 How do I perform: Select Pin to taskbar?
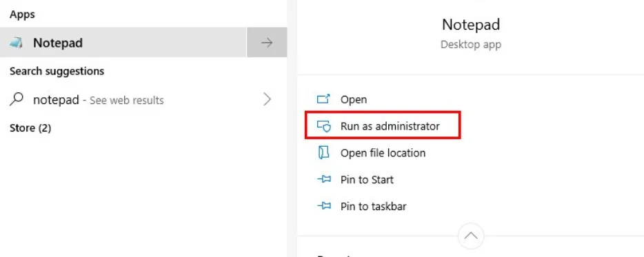(373, 206)
